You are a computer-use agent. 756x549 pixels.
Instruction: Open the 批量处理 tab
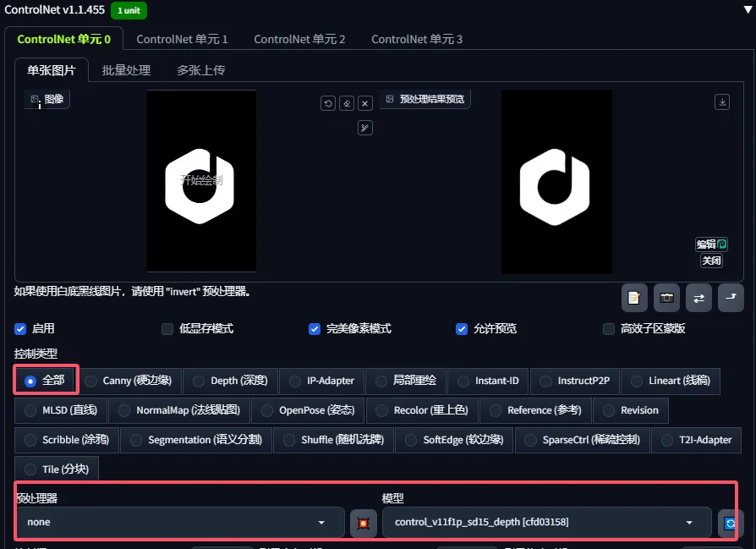point(126,70)
